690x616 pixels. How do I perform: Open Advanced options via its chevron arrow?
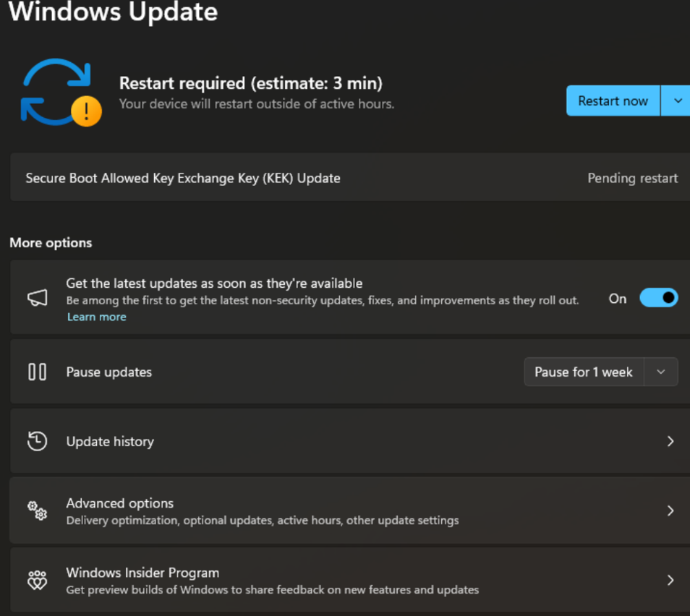(x=670, y=511)
